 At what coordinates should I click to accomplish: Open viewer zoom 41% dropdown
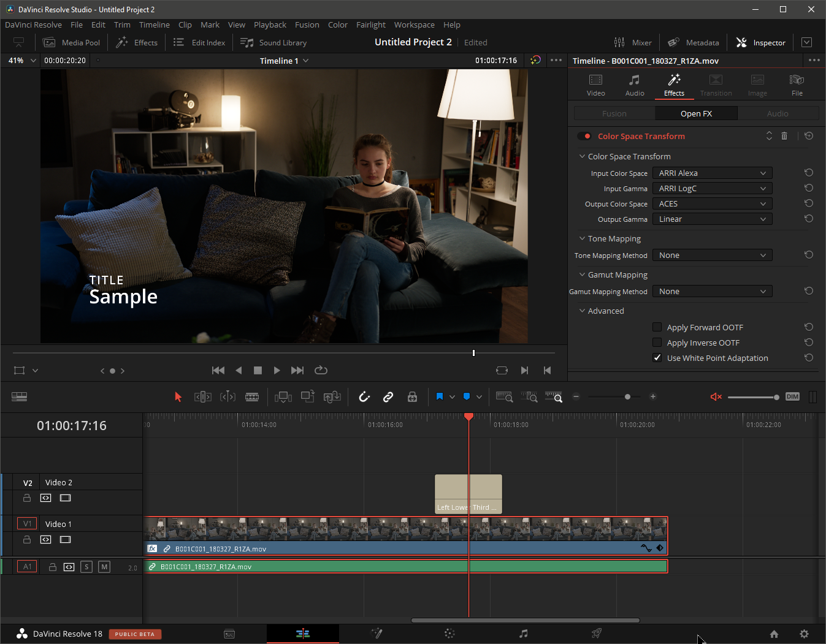33,61
